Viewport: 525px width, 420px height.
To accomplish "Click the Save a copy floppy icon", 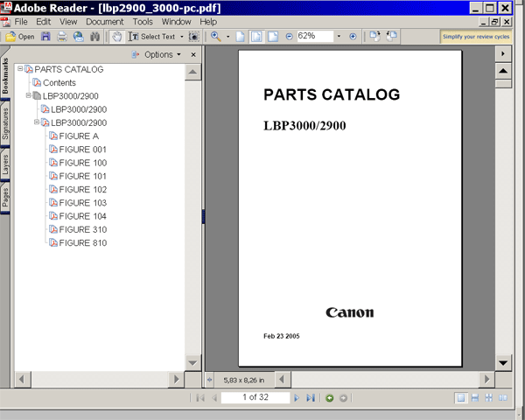I will pos(45,36).
